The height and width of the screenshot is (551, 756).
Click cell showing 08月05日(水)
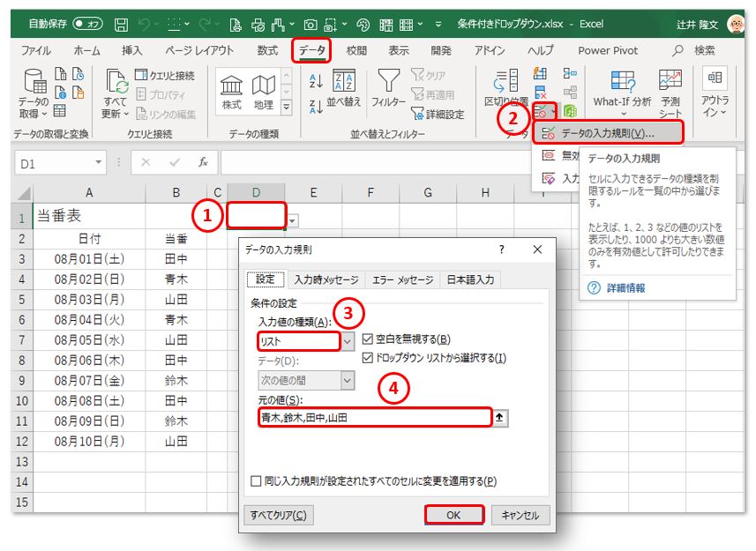coord(89,340)
